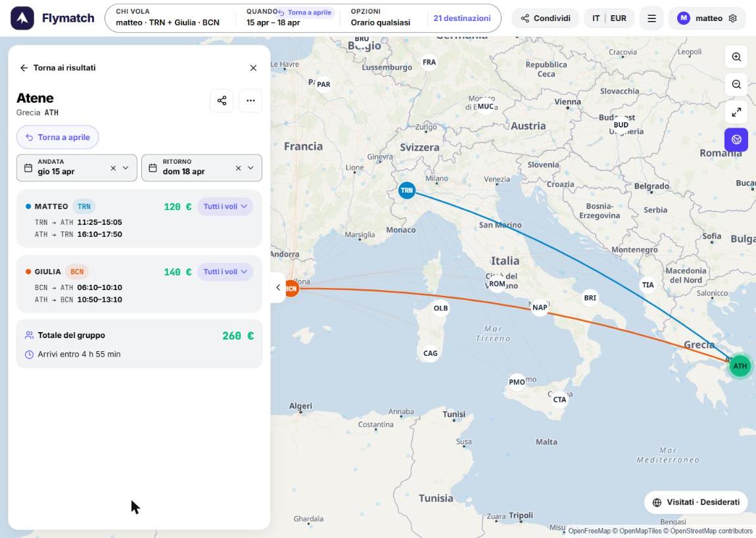Open the Ritorno calendar icon
Screen dimensions: 756x538
tap(153, 168)
